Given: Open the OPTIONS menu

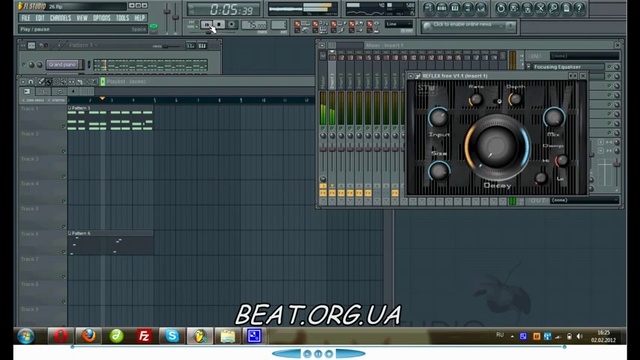Looking at the screenshot, I should tap(102, 18).
